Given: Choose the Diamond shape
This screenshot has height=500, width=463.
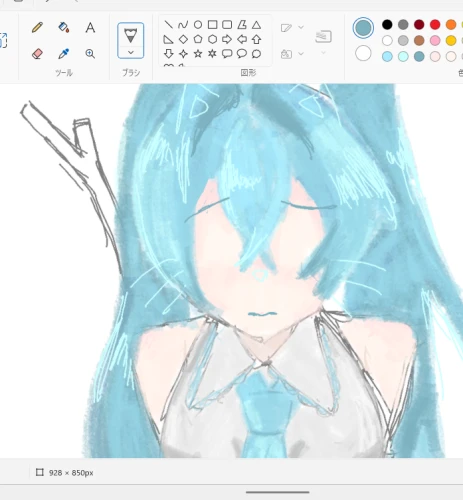Looking at the screenshot, I should [183, 39].
